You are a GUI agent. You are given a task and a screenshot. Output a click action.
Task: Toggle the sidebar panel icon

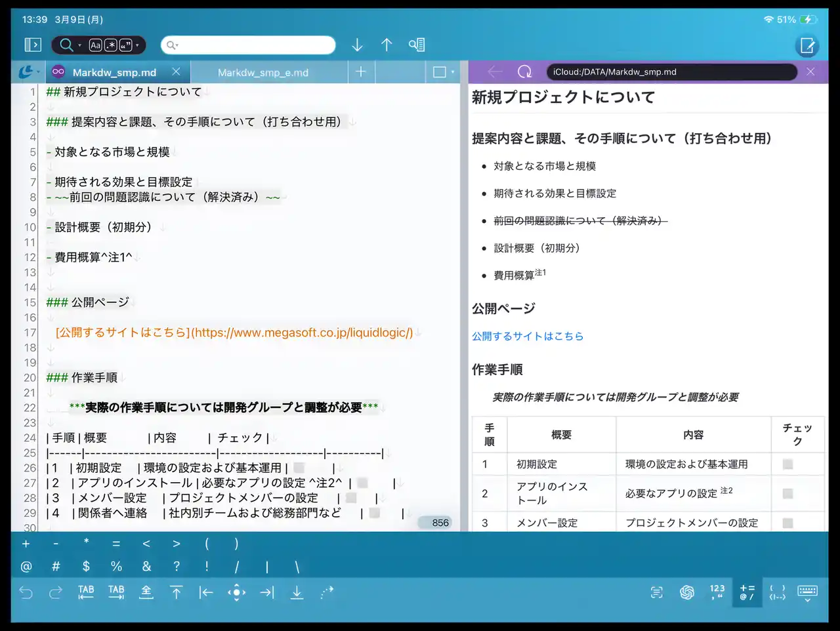[33, 45]
